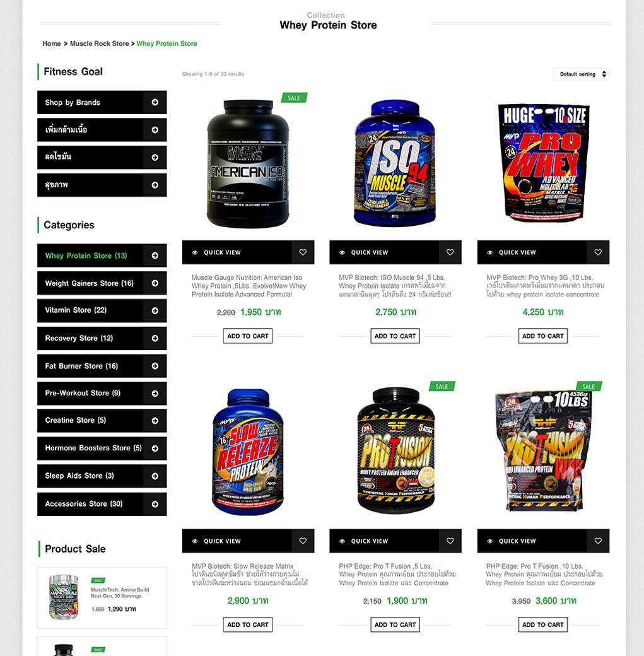644x656 pixels.
Task: Add American Iso Whey to wishlist heart
Action: click(x=303, y=252)
